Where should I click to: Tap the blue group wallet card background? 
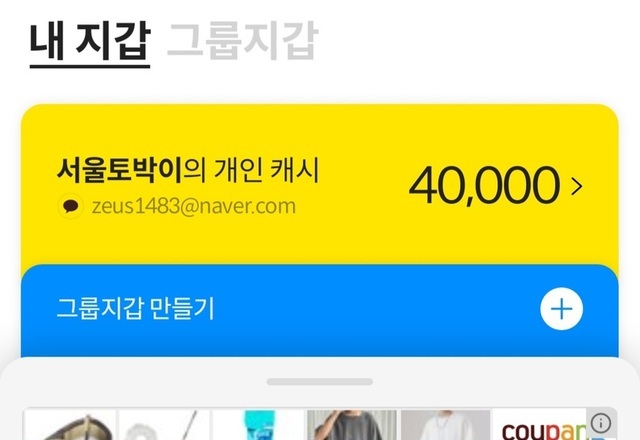(x=320, y=343)
